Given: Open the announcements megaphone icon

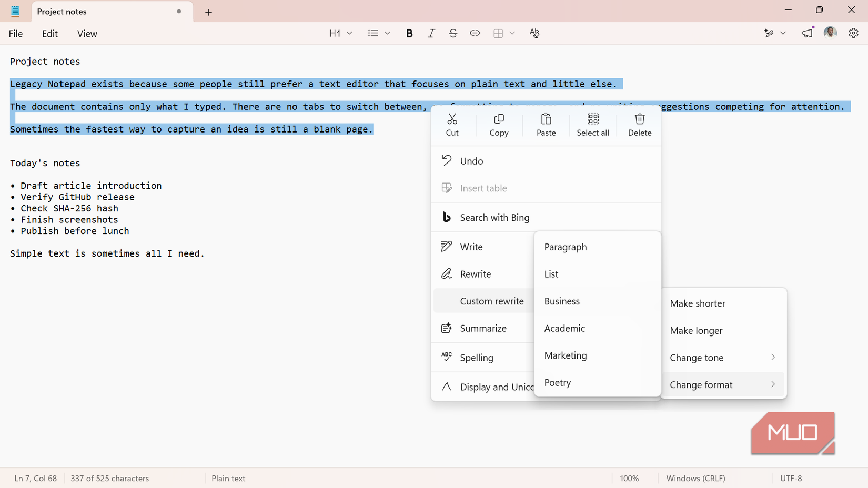Looking at the screenshot, I should [x=808, y=33].
